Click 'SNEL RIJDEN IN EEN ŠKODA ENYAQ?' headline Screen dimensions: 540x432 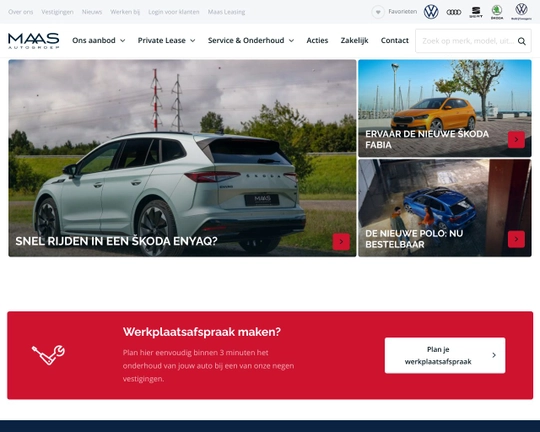(x=116, y=241)
